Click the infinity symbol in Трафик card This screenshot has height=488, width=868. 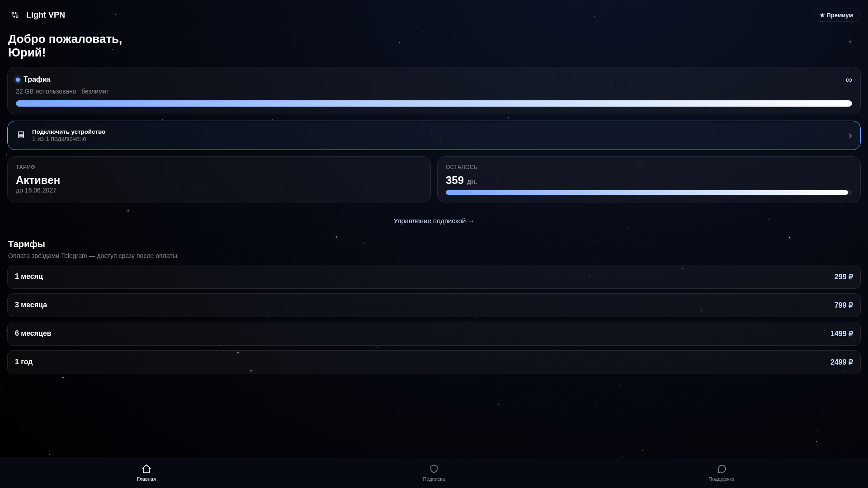click(849, 80)
